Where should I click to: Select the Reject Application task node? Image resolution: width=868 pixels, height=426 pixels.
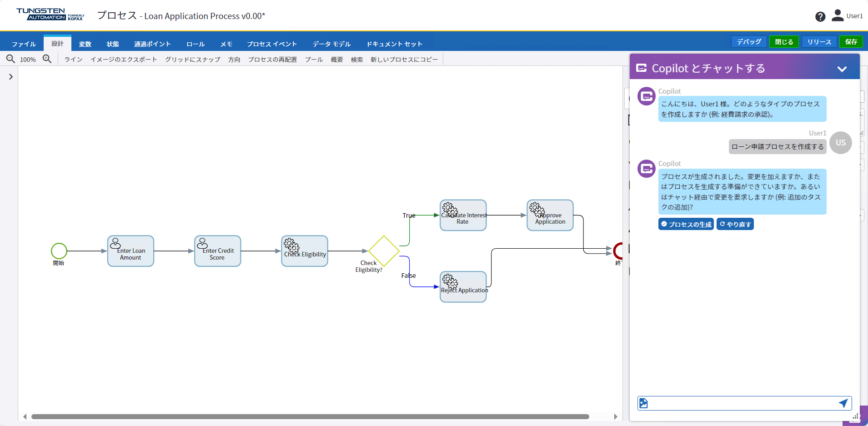[x=463, y=287]
